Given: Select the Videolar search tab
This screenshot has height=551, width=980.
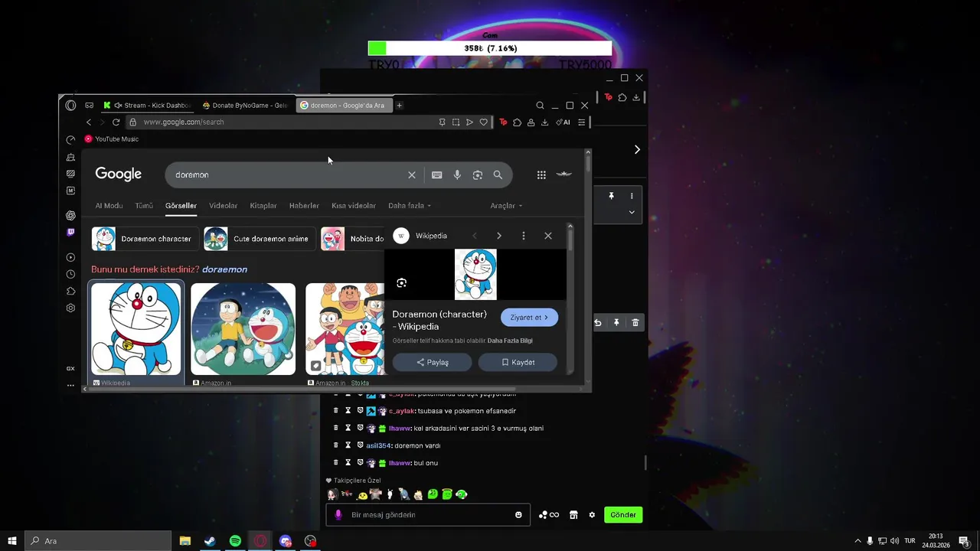Looking at the screenshot, I should click(224, 206).
